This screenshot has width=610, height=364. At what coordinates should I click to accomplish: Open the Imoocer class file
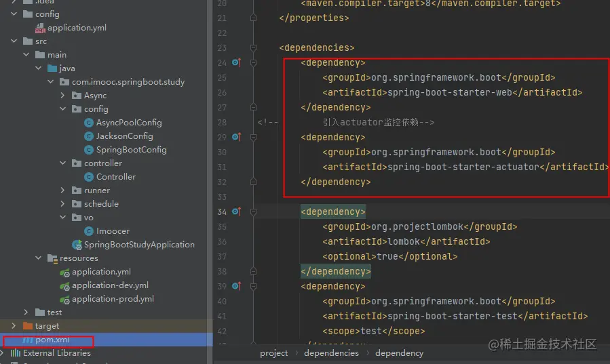click(113, 231)
